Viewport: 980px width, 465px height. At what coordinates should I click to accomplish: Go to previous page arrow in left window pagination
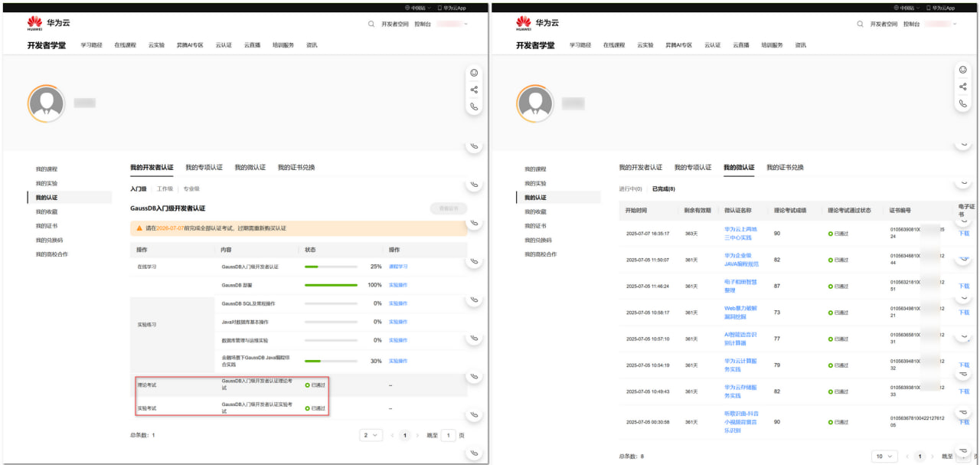point(393,435)
